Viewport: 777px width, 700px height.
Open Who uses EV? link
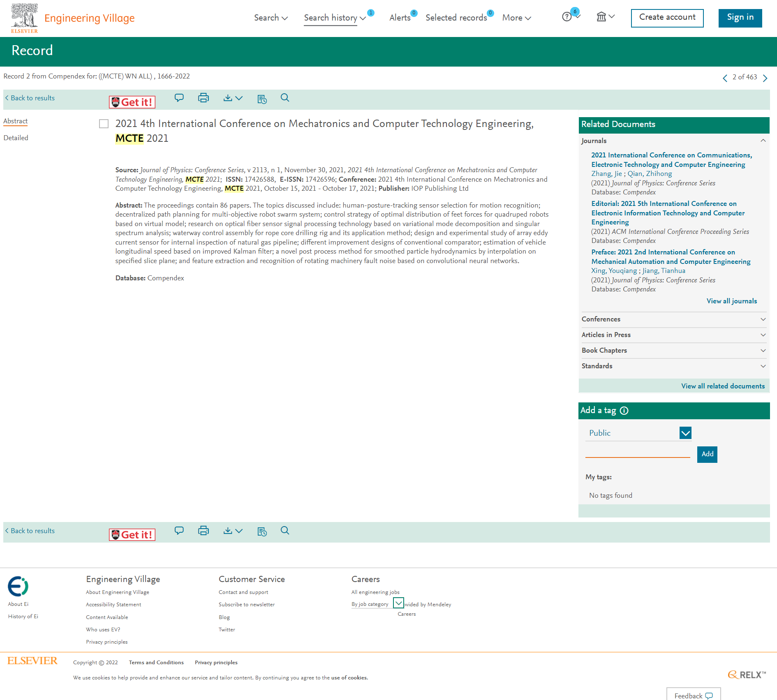point(103,630)
